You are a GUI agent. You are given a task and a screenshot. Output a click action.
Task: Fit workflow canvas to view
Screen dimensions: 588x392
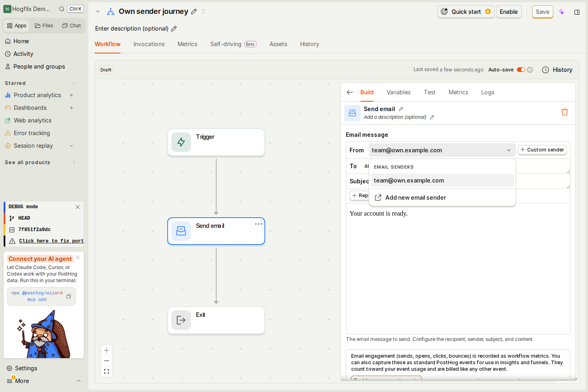(x=107, y=372)
